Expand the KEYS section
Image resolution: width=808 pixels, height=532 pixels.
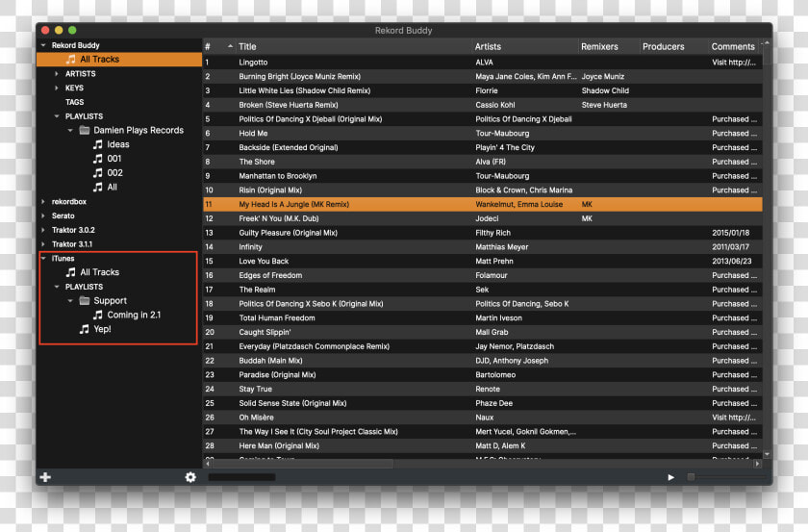[57, 88]
